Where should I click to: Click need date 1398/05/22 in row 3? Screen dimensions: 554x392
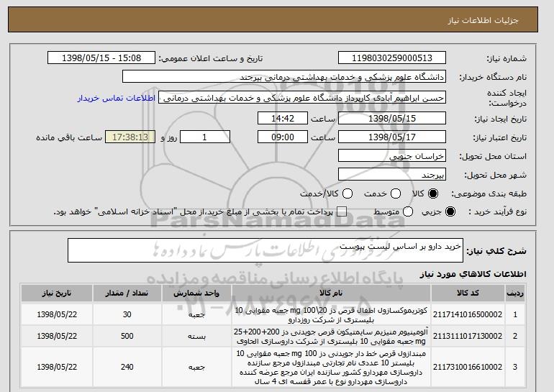click(57, 367)
